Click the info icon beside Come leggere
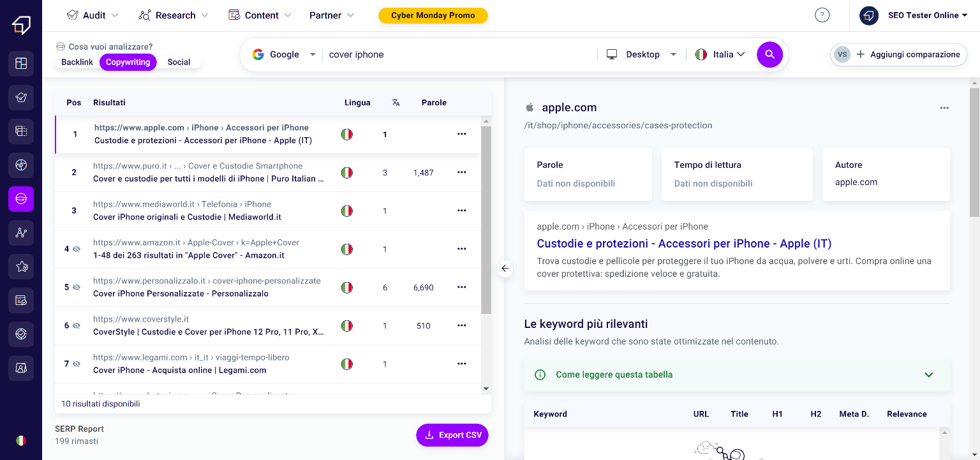The width and height of the screenshot is (980, 460). coord(540,375)
